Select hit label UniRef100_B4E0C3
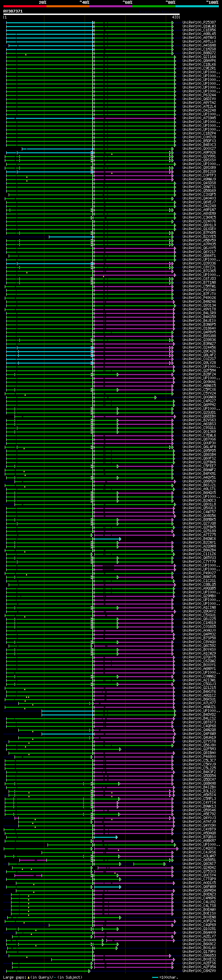Image resolution: width=222 pixels, height=980 pixels. [199, 145]
